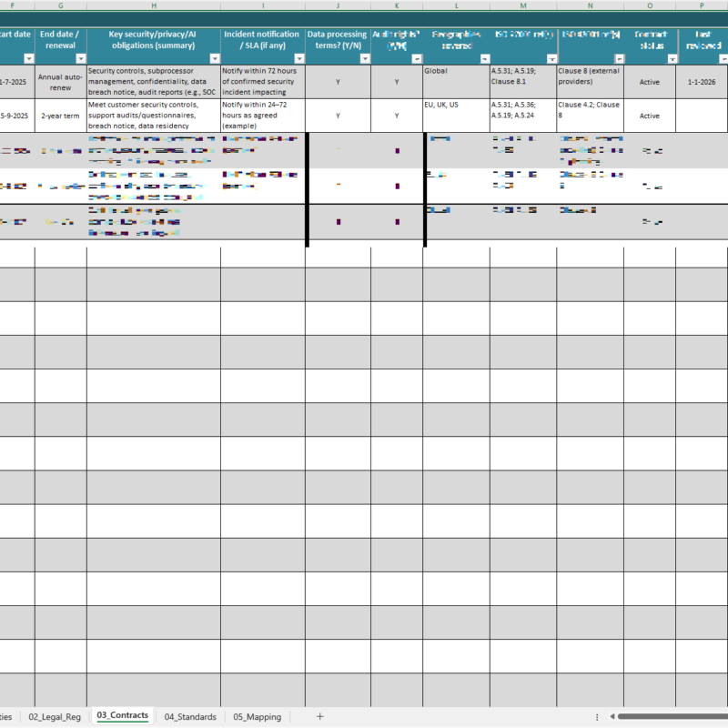
Task: Open the End date / renewal filter dropdown
Action: pyautogui.click(x=80, y=57)
